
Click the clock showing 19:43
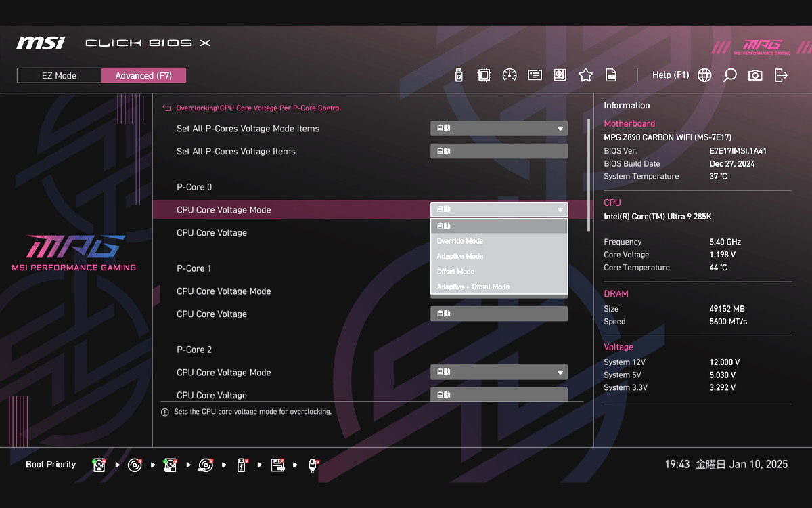click(x=677, y=465)
